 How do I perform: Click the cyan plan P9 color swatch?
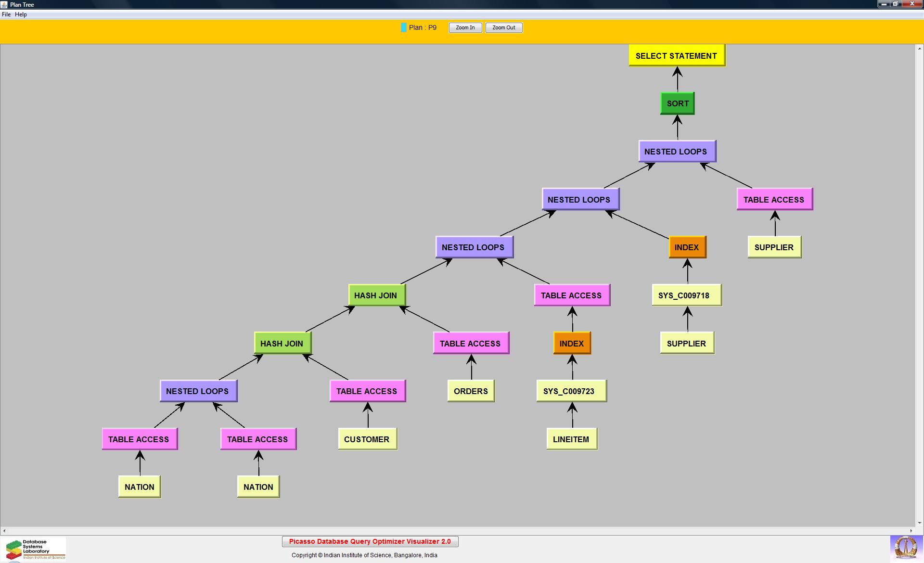coord(403,27)
